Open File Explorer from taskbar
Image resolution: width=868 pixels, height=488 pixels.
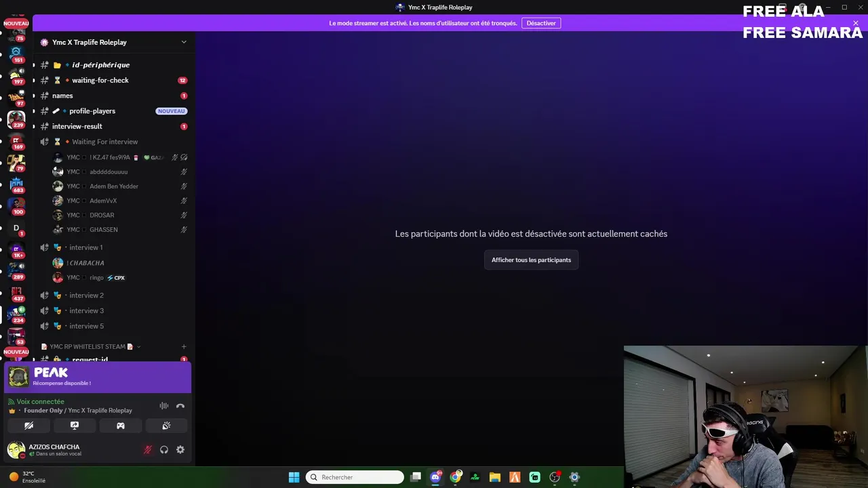(495, 477)
